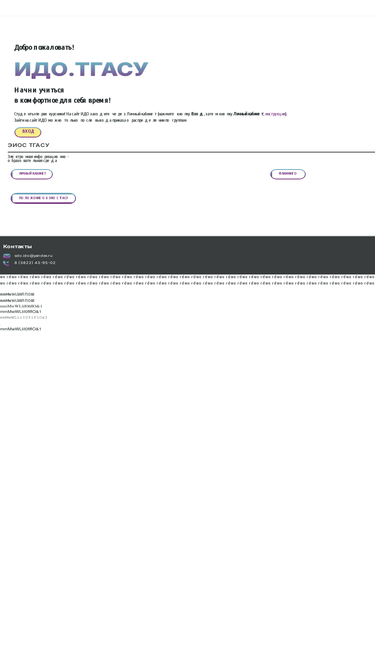Click the envelope email icon in Контакты

(x=6, y=256)
